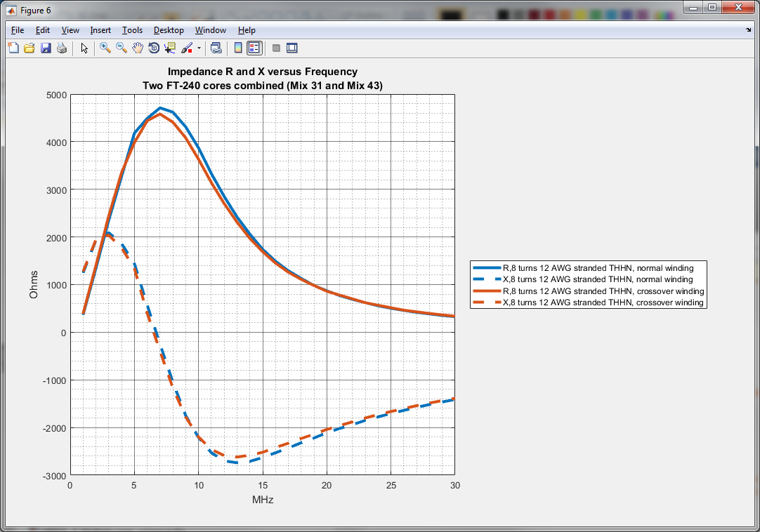Click the solid blue legend line sample

pyautogui.click(x=487, y=268)
